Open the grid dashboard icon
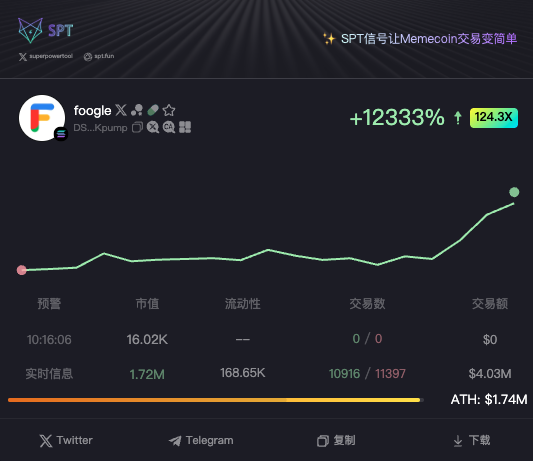This screenshot has height=461, width=533. coord(185,127)
